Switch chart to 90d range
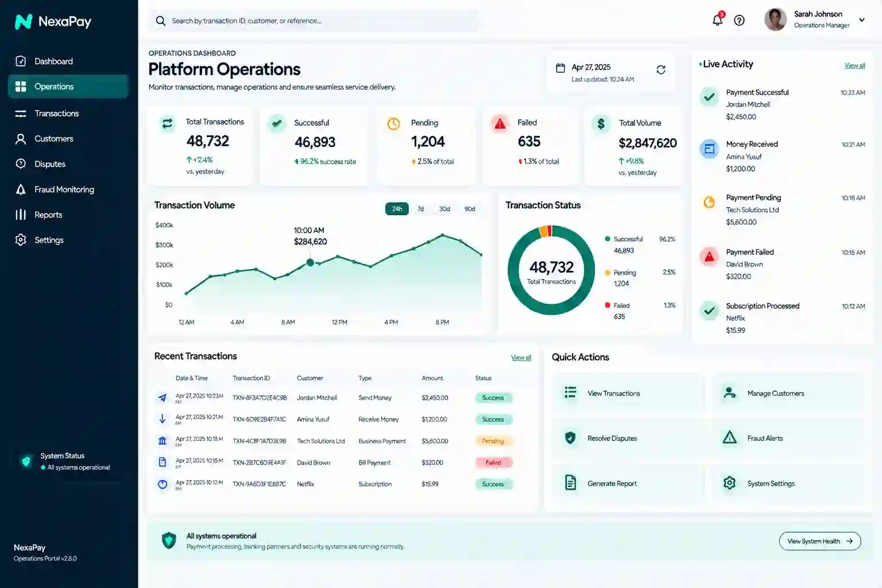This screenshot has width=882, height=588. [x=470, y=209]
